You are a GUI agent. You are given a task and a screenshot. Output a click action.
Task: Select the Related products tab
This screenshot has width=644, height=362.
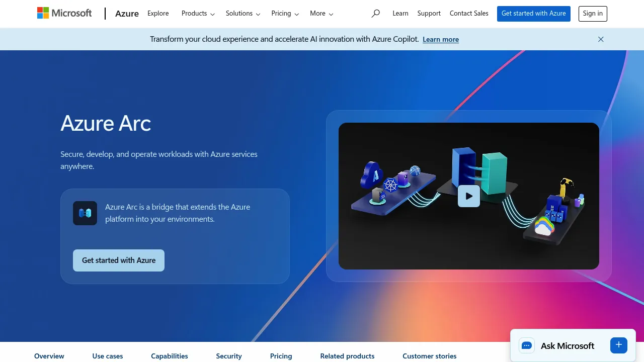pos(347,356)
